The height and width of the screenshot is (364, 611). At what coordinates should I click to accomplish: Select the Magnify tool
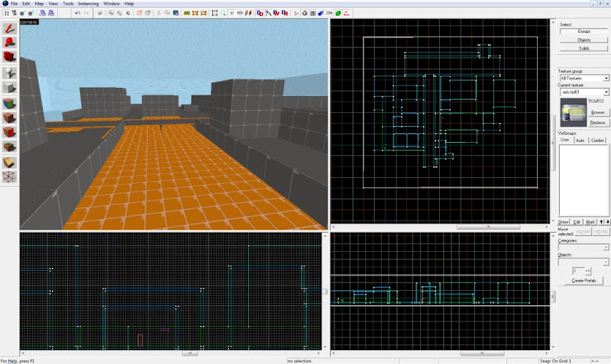point(9,43)
